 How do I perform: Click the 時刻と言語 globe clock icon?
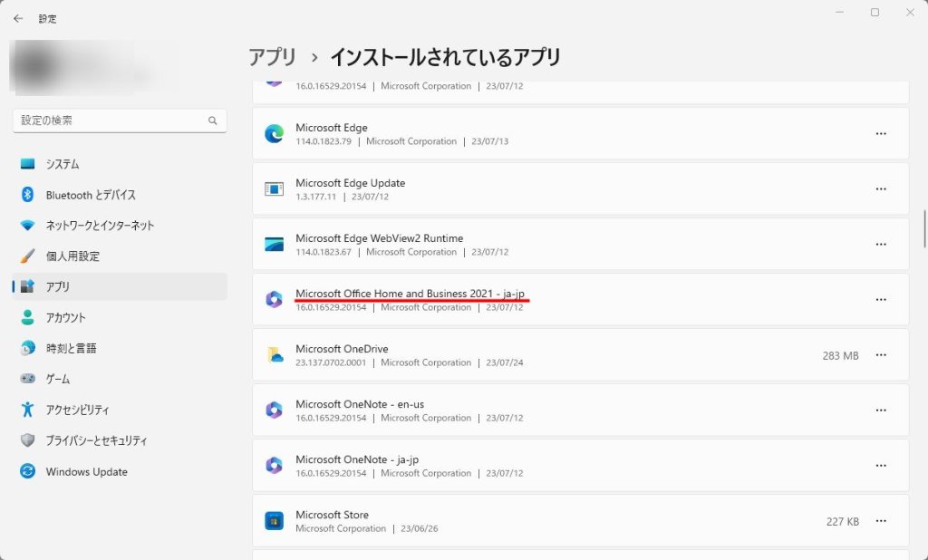(27, 349)
